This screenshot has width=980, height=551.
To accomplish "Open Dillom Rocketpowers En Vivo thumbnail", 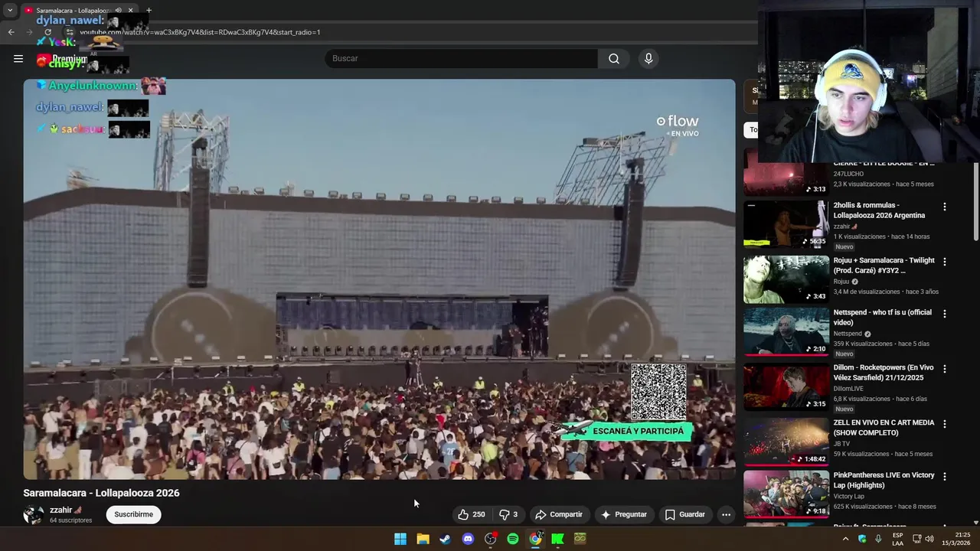I will (x=786, y=386).
